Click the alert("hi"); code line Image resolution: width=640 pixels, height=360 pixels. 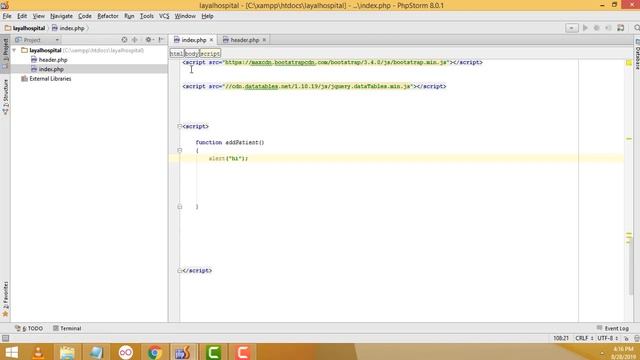pos(228,158)
